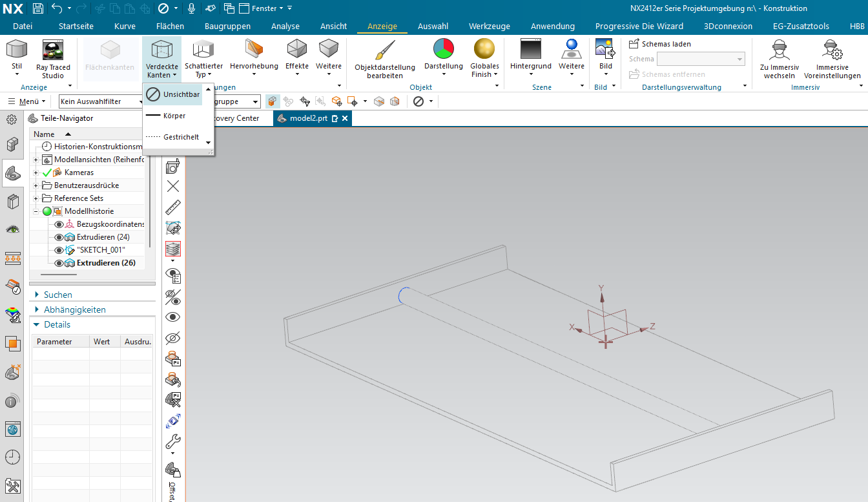Expand the Suchen section

tap(37, 295)
